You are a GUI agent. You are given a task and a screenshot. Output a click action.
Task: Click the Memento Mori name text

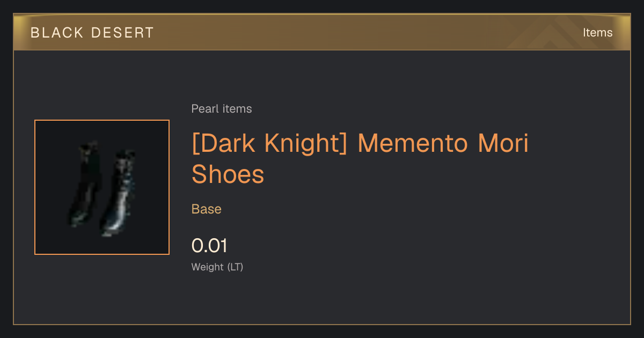pyautogui.click(x=443, y=143)
